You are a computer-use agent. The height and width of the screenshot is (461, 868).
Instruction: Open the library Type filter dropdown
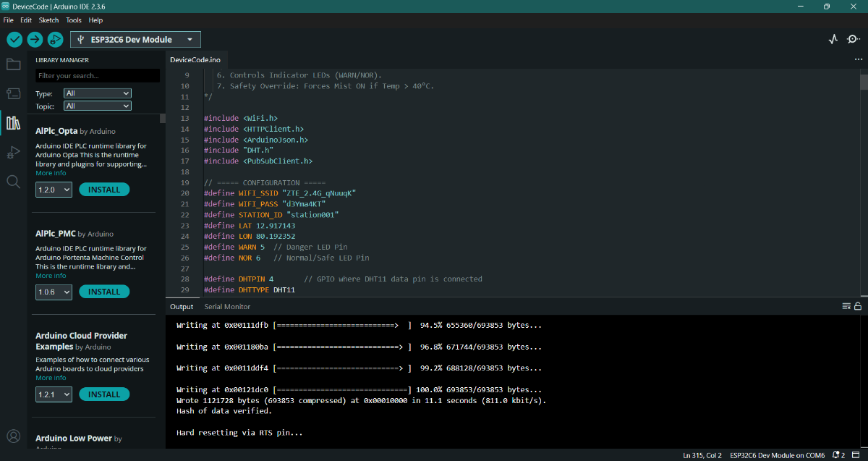pos(98,93)
